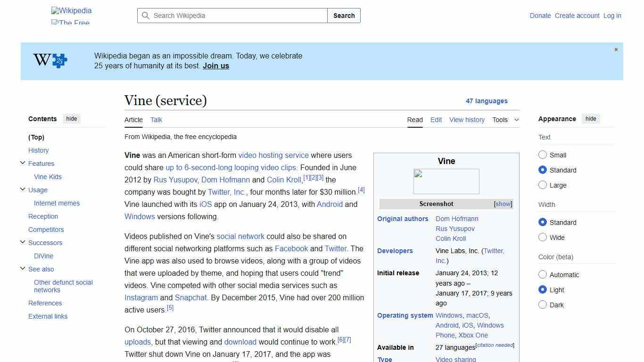
Task: Show the Vine screenshot in the infobox
Action: click(x=503, y=204)
